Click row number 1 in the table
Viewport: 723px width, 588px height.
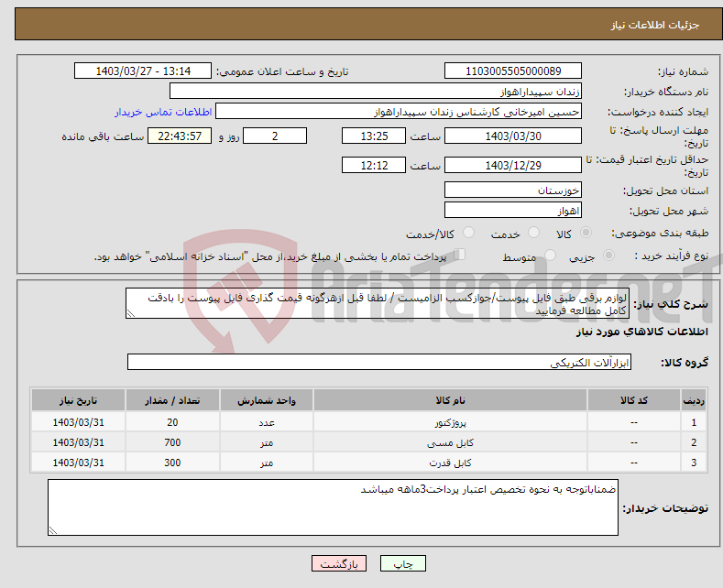[694, 422]
